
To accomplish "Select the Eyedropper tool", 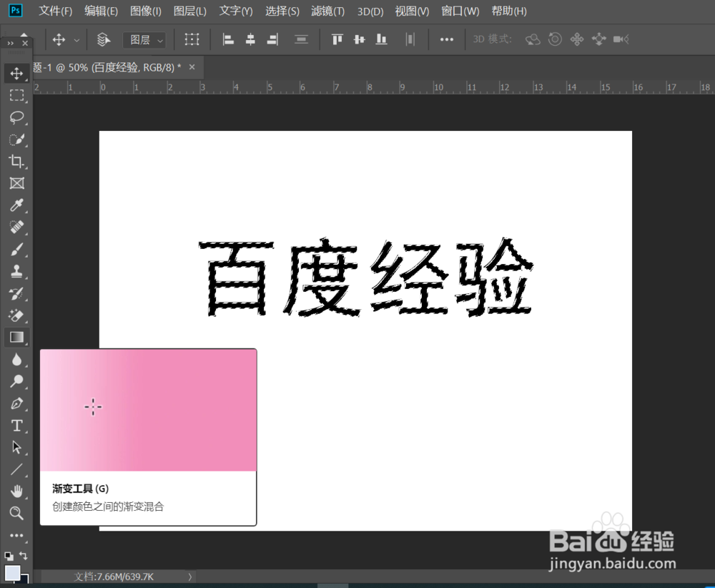I will click(17, 205).
